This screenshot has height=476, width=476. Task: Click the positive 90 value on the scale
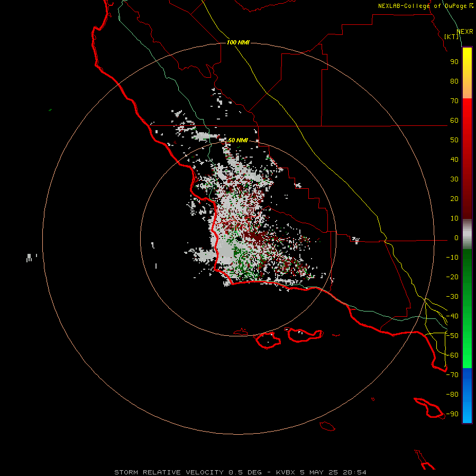click(x=454, y=62)
